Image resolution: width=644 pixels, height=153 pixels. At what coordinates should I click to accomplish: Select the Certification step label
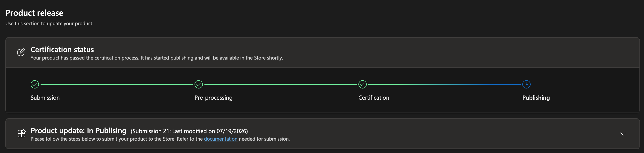[x=374, y=98]
